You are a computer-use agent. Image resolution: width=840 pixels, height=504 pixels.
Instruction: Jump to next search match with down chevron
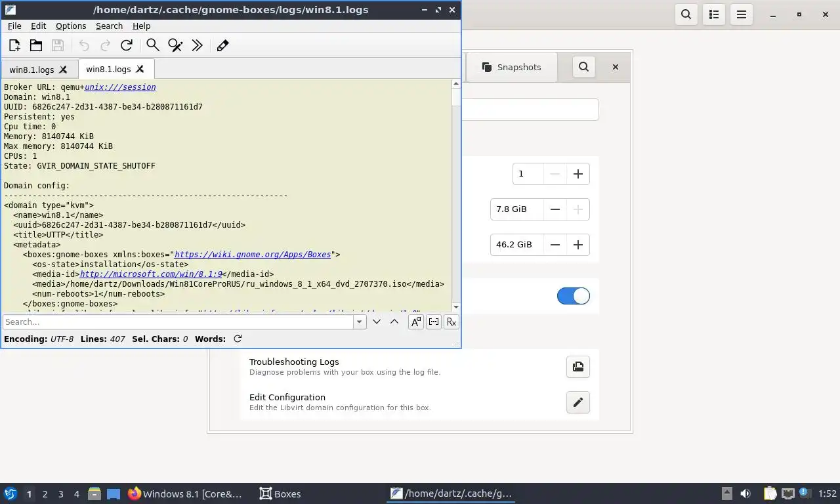click(377, 322)
